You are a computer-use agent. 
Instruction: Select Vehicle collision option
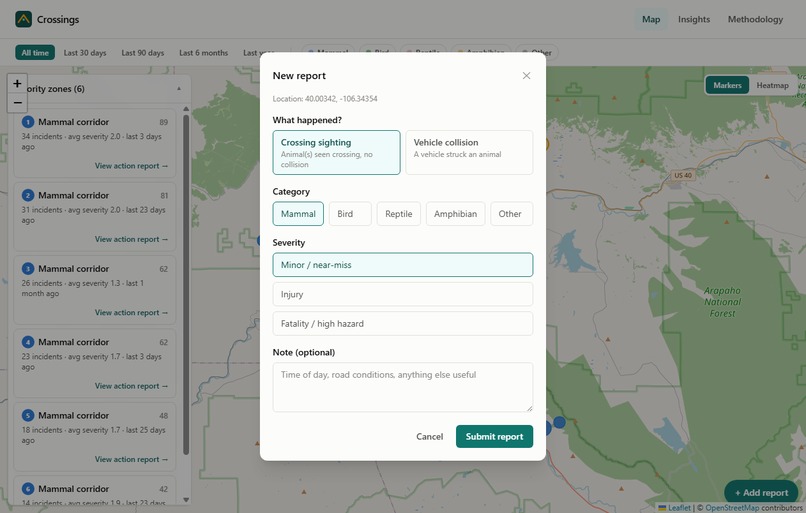pyautogui.click(x=469, y=152)
